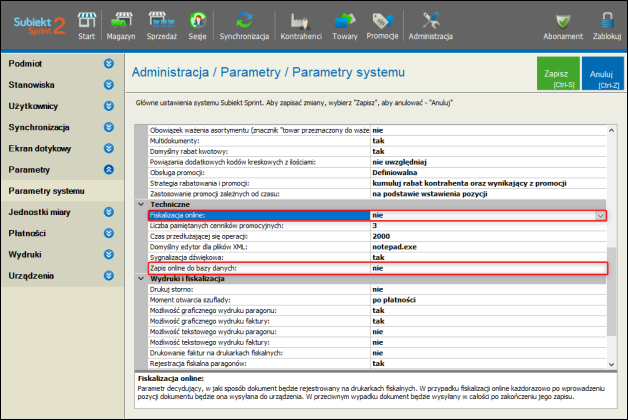
Task: Click the green Zapisz button
Action: (x=558, y=73)
